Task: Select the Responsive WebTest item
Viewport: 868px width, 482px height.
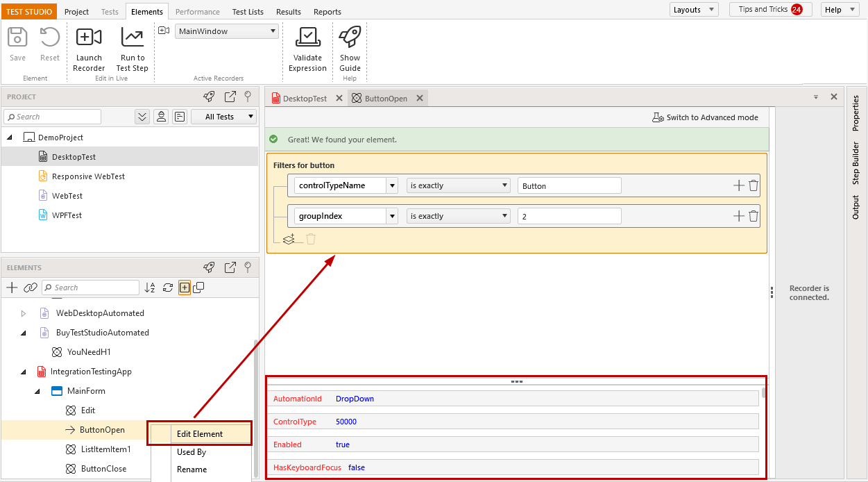Action: (88, 176)
